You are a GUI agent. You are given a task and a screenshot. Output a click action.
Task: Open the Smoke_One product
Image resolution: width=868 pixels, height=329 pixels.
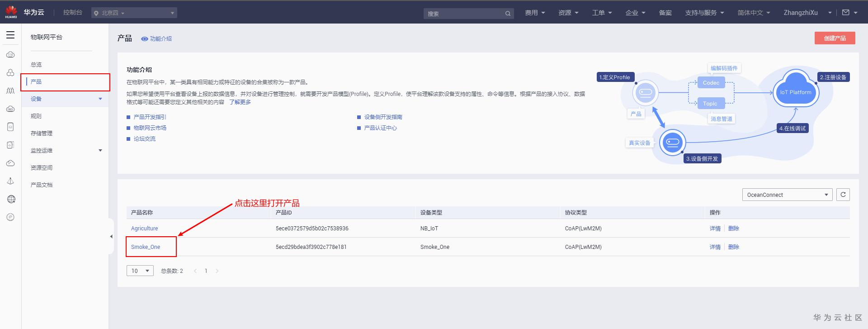point(146,247)
